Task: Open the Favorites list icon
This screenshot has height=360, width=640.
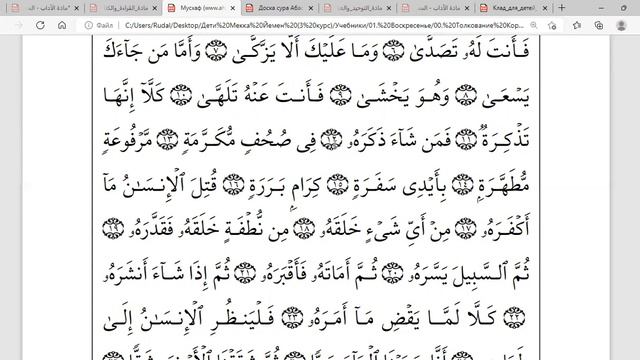Action: coord(577,25)
